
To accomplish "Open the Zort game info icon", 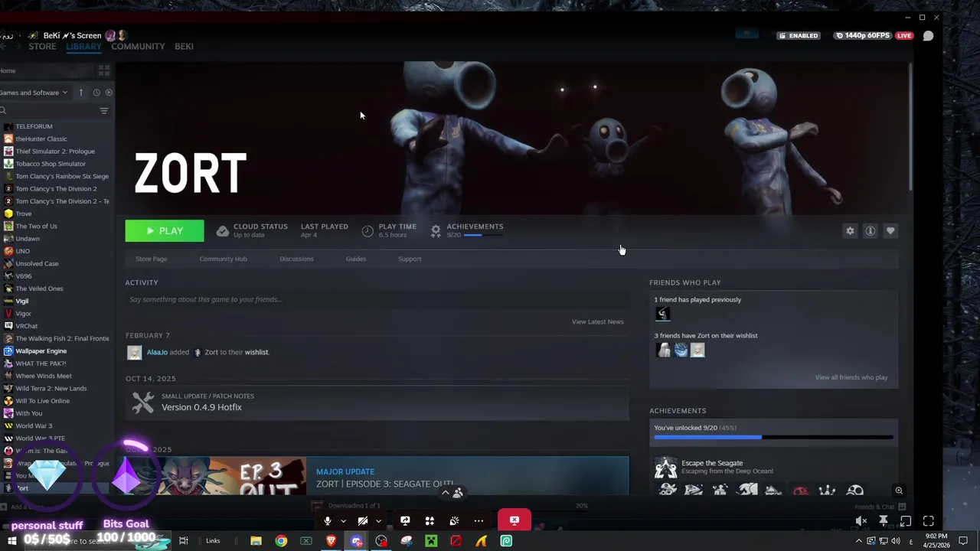I will click(x=871, y=231).
